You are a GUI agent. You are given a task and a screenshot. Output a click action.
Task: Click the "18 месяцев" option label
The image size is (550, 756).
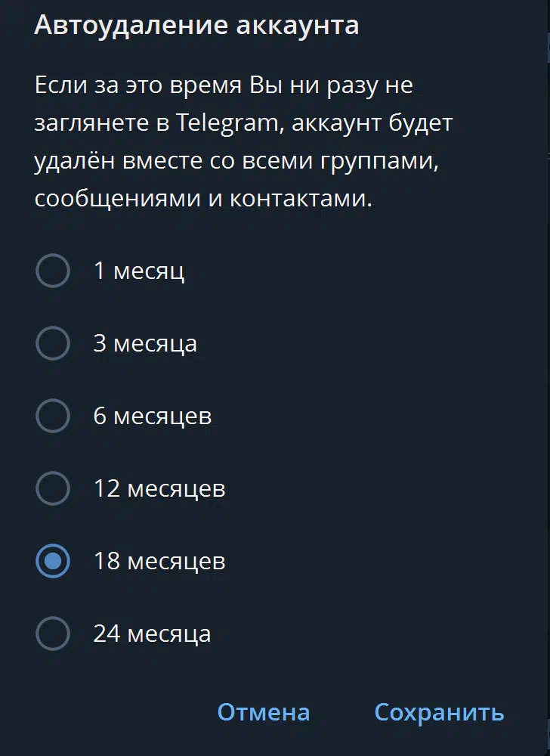tap(159, 561)
